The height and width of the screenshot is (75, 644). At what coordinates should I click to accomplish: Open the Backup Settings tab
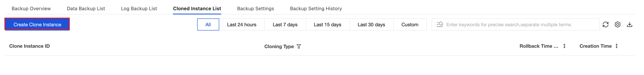256,9
